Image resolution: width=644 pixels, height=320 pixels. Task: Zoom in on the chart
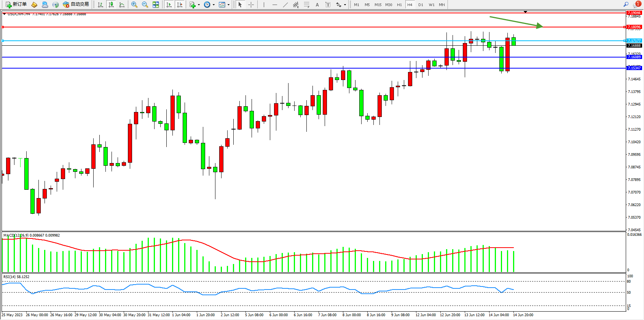point(134,5)
